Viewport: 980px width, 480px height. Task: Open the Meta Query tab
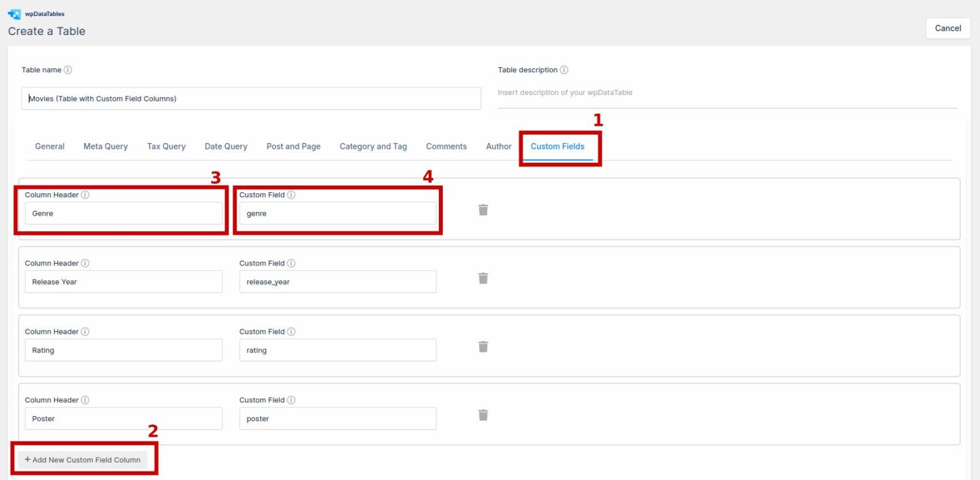pyautogui.click(x=105, y=146)
